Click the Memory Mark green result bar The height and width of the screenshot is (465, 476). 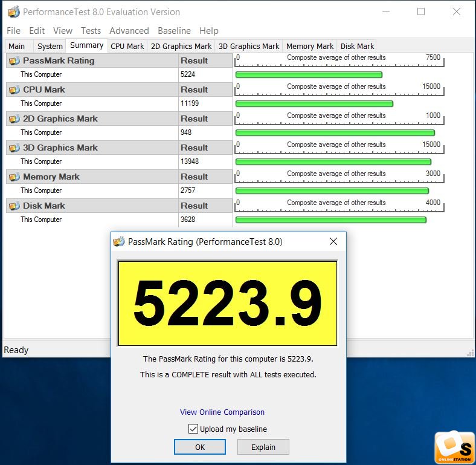click(x=332, y=191)
